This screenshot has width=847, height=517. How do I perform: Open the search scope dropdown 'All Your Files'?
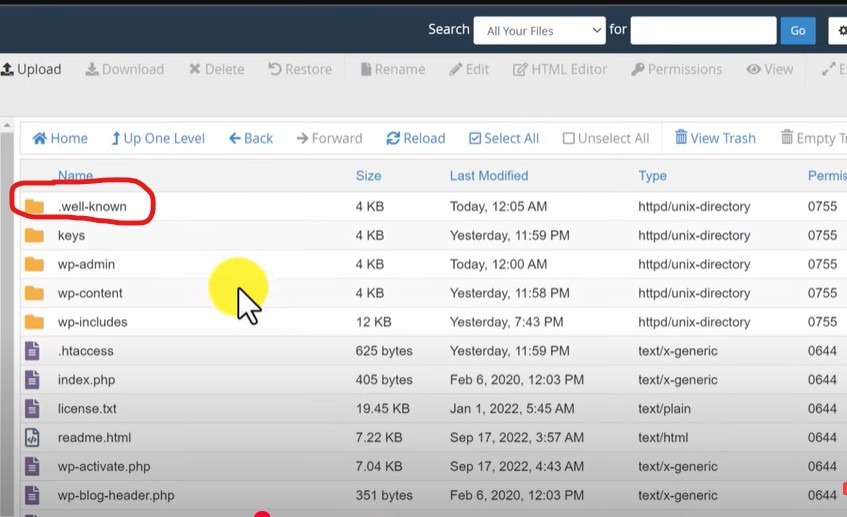[539, 30]
